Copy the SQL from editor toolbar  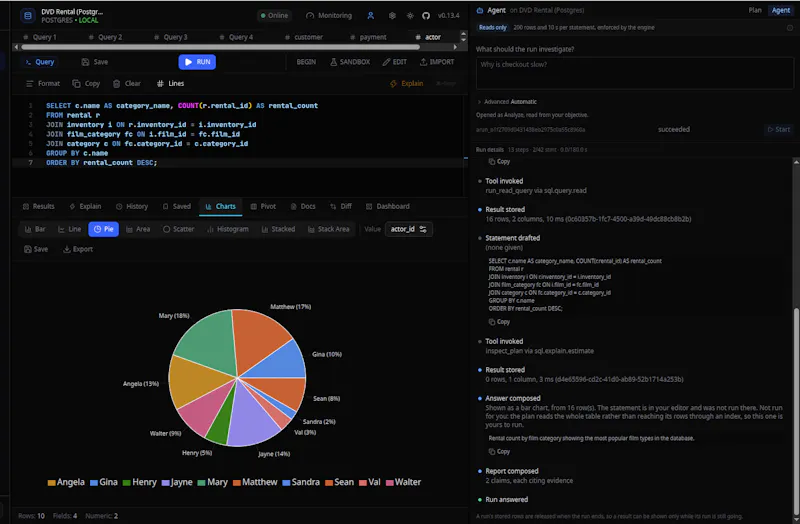[86, 83]
